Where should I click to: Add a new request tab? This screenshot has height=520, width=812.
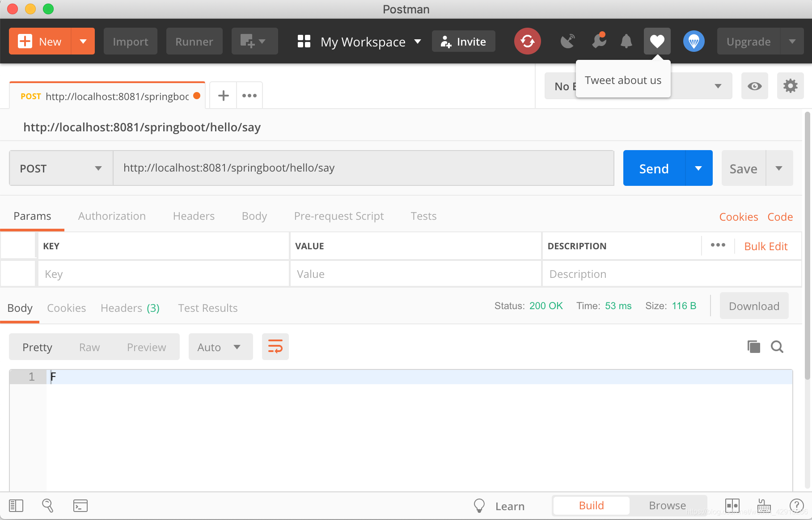click(223, 95)
